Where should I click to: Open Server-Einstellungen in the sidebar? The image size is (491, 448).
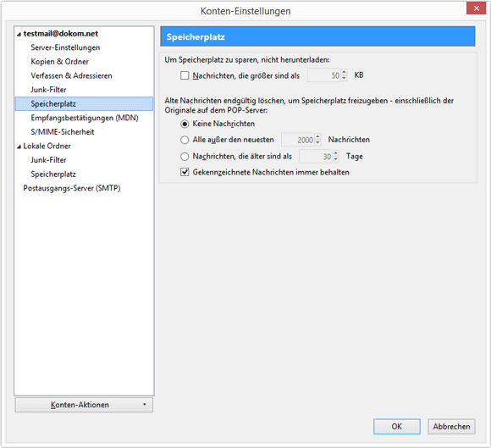click(x=65, y=47)
